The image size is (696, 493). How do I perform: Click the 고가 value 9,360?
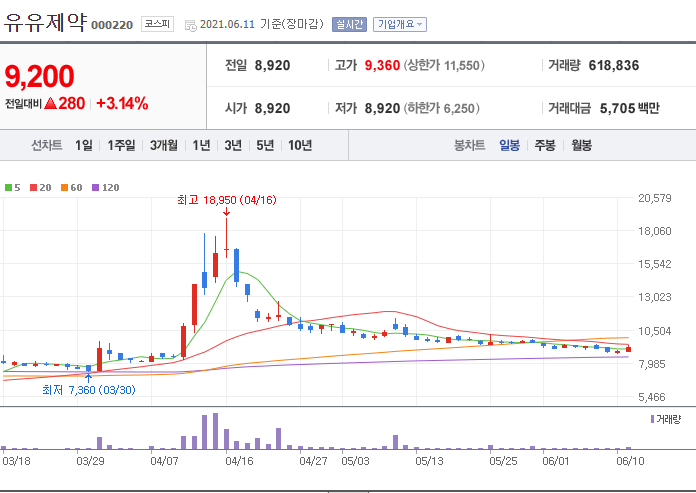tap(382, 66)
